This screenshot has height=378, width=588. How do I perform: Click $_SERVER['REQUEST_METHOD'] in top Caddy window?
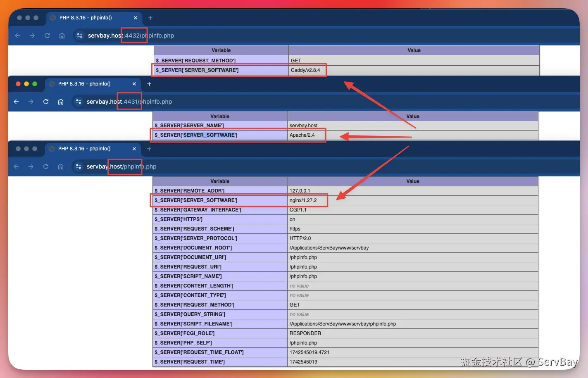pyautogui.click(x=221, y=61)
